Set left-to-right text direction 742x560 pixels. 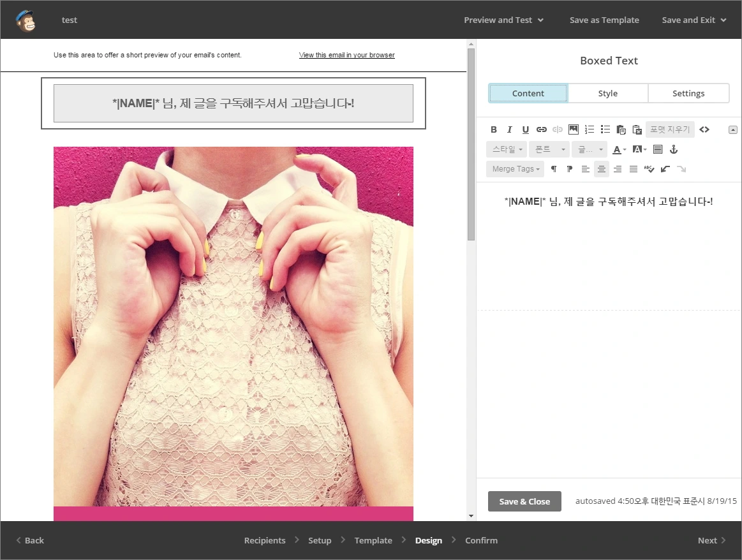pos(554,169)
